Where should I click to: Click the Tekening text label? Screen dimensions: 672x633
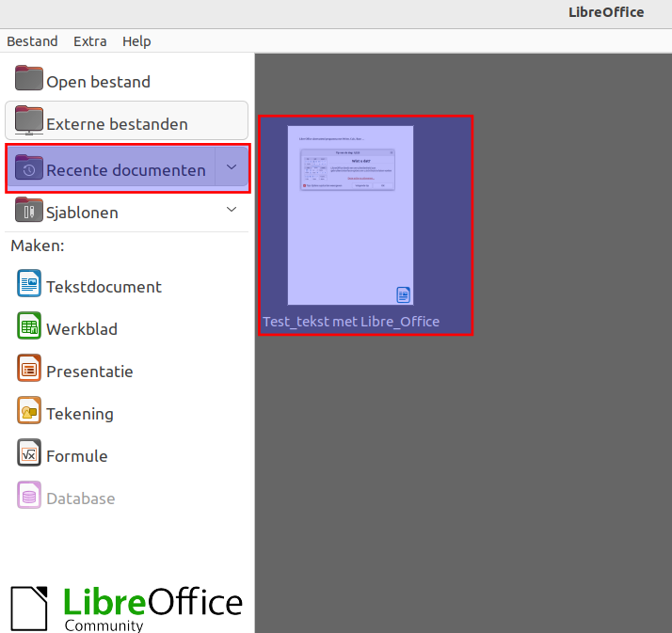tap(80, 414)
